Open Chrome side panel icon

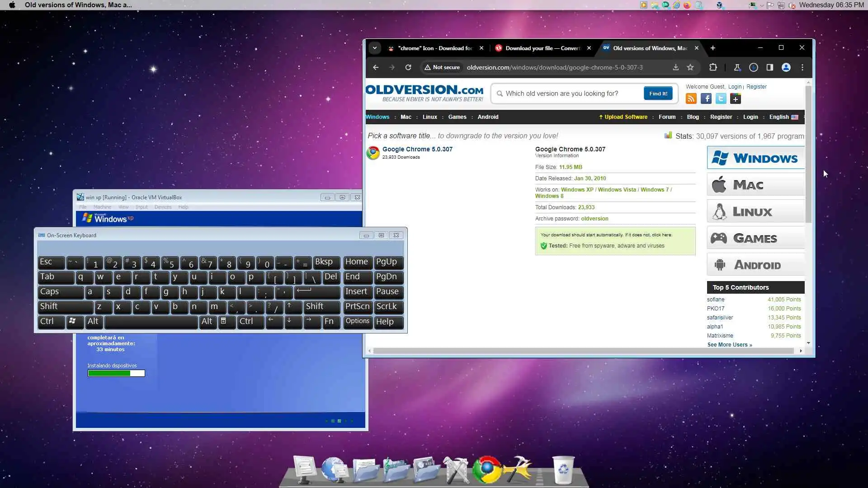(769, 67)
